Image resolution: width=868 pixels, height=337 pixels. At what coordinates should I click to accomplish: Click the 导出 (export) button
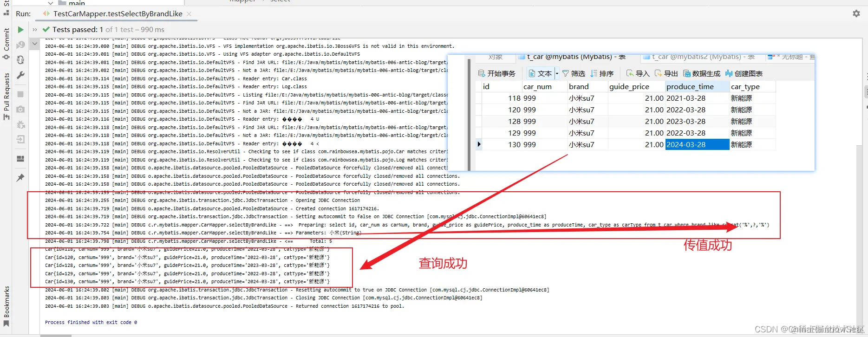(x=666, y=73)
